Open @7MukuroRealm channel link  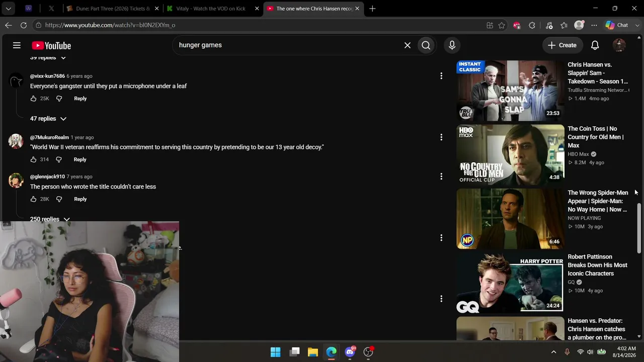(49, 137)
